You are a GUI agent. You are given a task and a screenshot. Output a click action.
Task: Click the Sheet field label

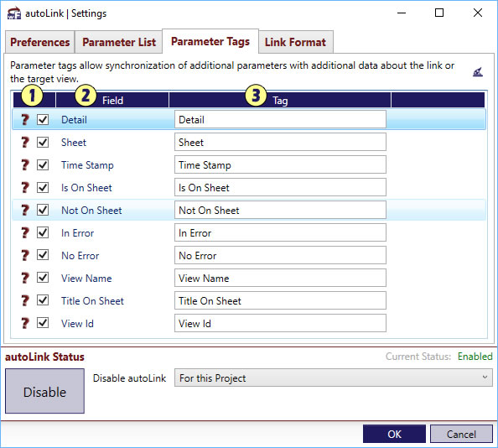pos(74,143)
